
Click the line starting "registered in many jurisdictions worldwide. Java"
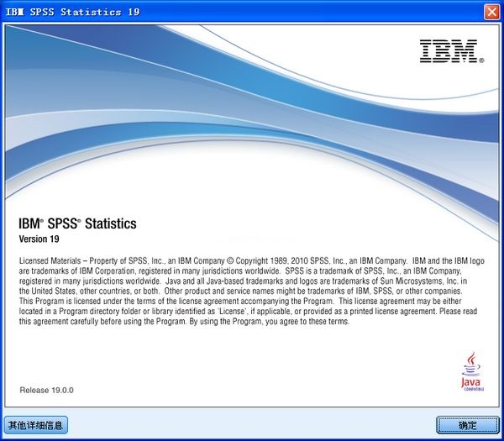243,281
